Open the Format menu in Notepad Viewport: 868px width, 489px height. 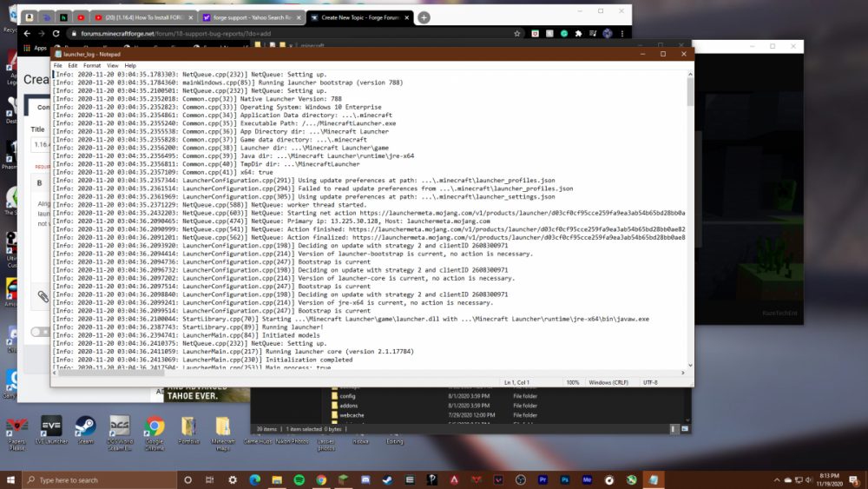click(92, 66)
